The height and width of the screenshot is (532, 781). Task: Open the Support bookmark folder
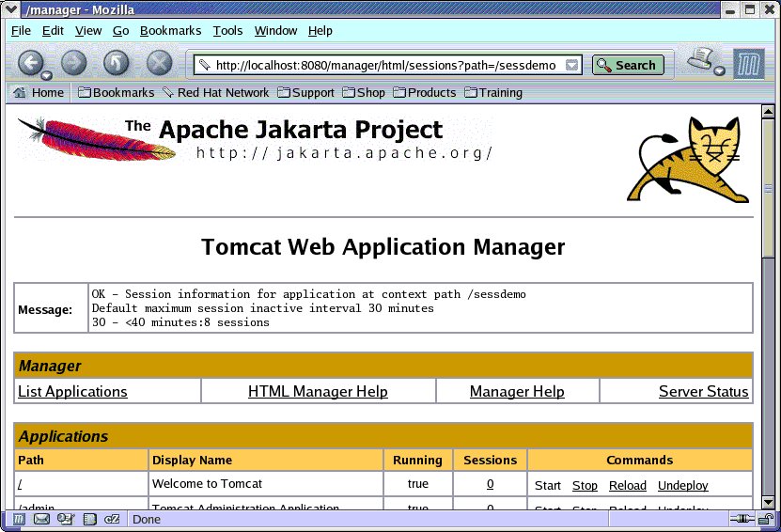[x=305, y=93]
